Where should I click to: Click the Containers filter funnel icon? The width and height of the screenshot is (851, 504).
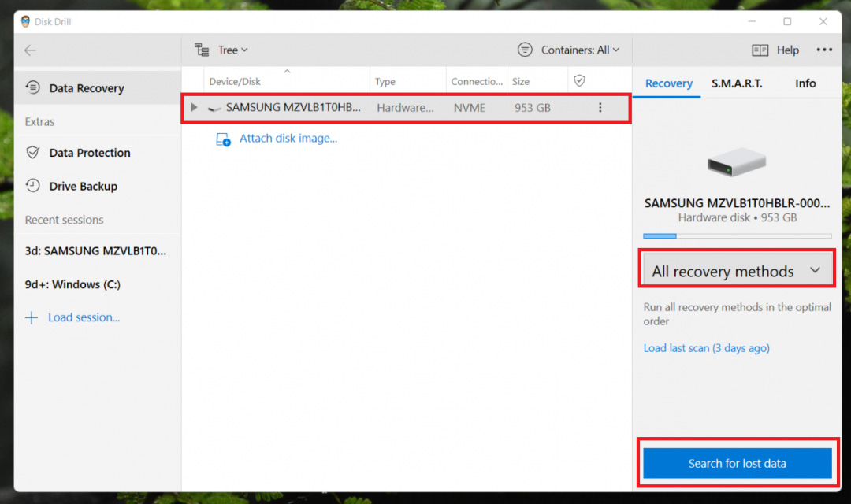click(x=525, y=49)
